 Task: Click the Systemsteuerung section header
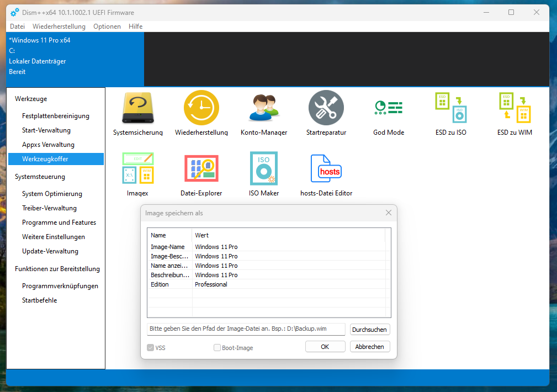[x=40, y=177]
